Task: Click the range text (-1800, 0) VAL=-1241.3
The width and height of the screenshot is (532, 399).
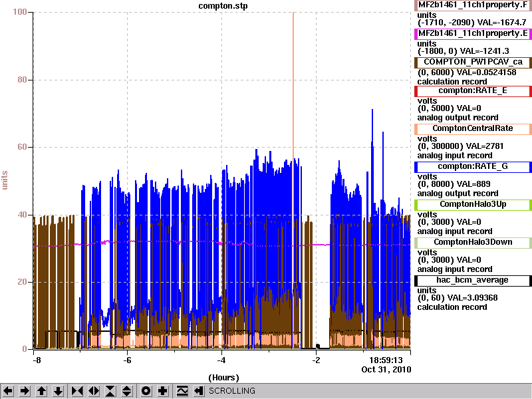Action: pos(463,51)
